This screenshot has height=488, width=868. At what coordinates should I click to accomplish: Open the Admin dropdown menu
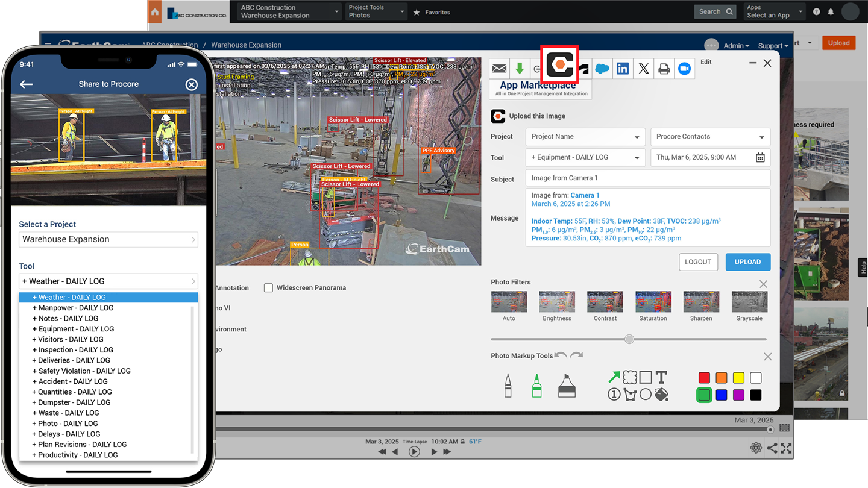pos(736,46)
